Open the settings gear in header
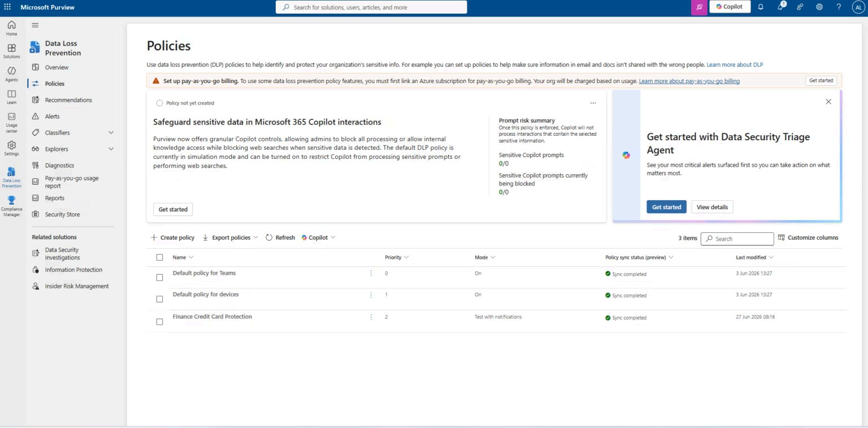 [x=819, y=7]
